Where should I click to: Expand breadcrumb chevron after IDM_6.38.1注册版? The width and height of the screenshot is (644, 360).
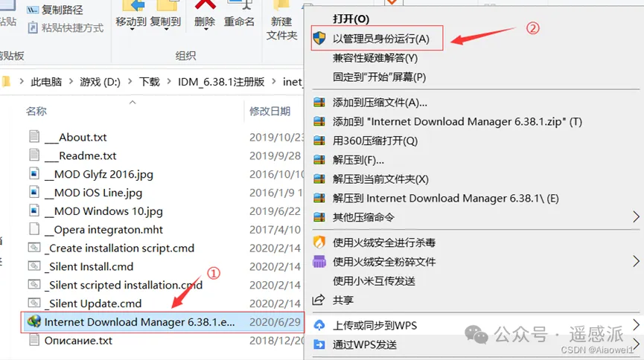pyautogui.click(x=273, y=82)
